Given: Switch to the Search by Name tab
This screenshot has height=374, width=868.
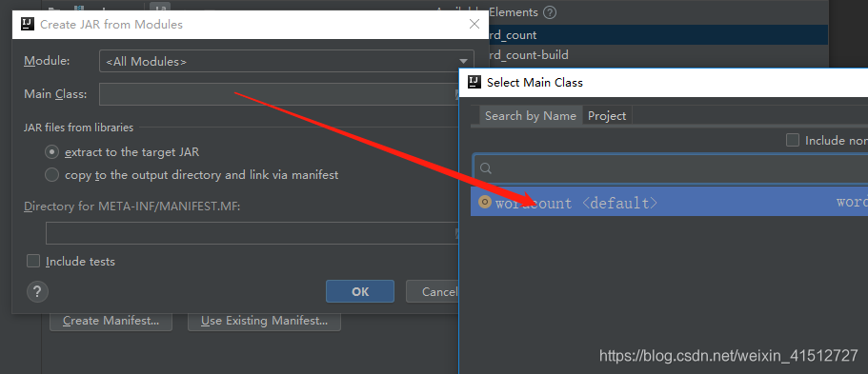Looking at the screenshot, I should [x=531, y=116].
